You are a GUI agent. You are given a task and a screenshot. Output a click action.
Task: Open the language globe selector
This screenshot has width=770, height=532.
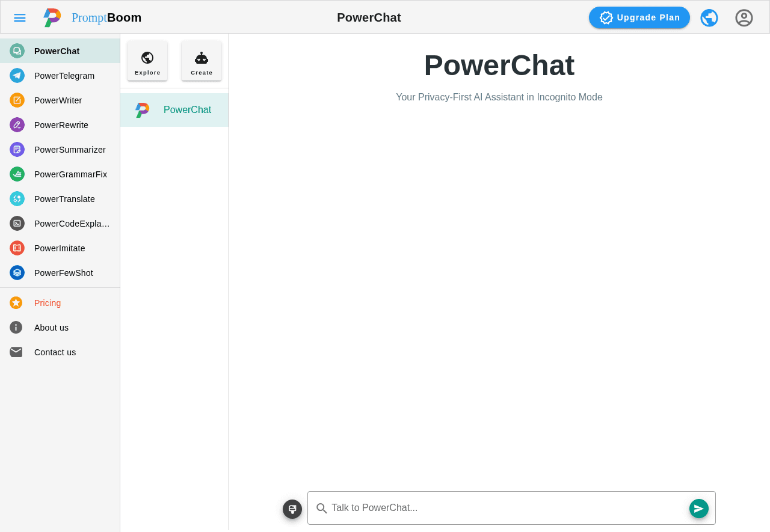click(x=709, y=17)
